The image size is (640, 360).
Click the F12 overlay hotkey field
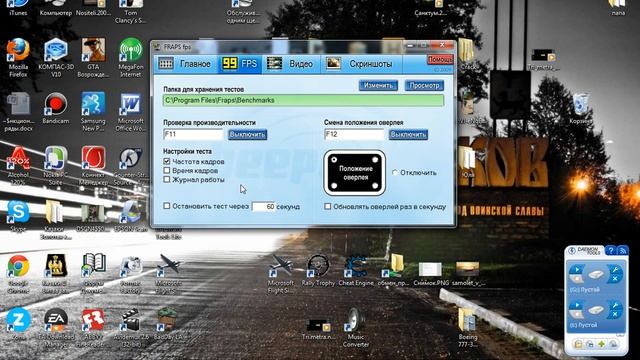point(354,134)
